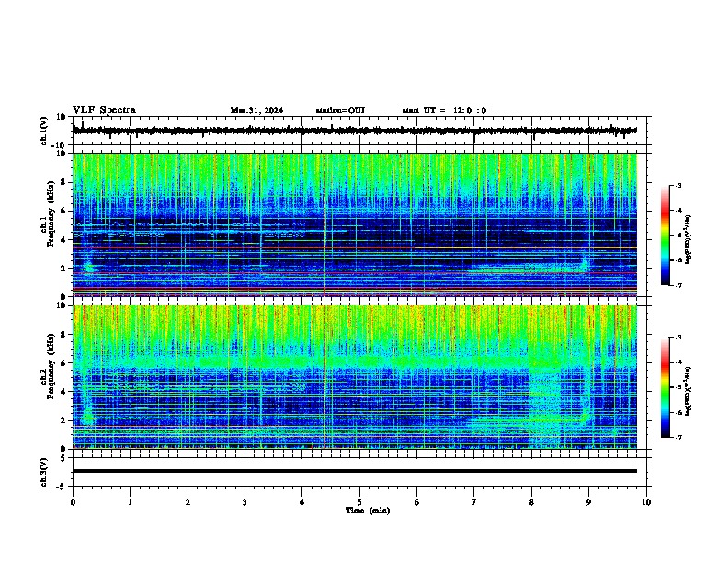
Task: Click the "station=OUI" label
Action: pos(340,110)
